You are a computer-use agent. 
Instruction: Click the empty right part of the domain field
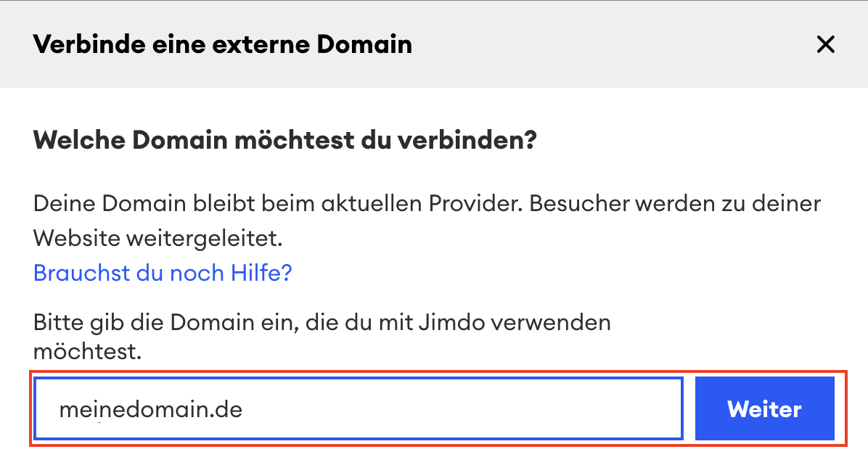(544, 409)
